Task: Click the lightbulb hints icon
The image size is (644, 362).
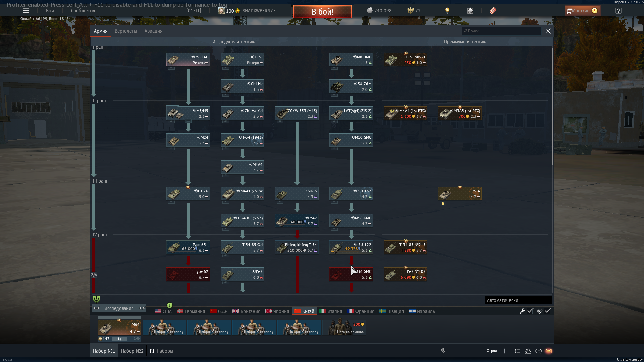Action: [x=447, y=11]
